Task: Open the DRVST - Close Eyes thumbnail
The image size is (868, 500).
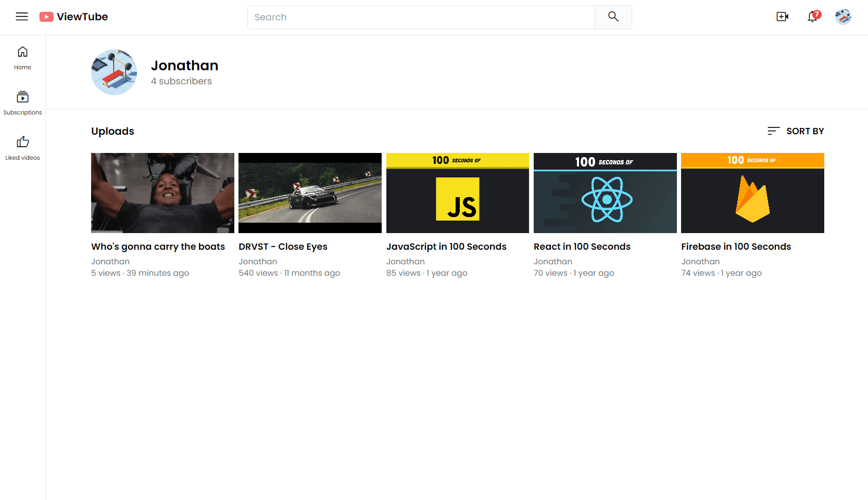Action: pyautogui.click(x=310, y=193)
